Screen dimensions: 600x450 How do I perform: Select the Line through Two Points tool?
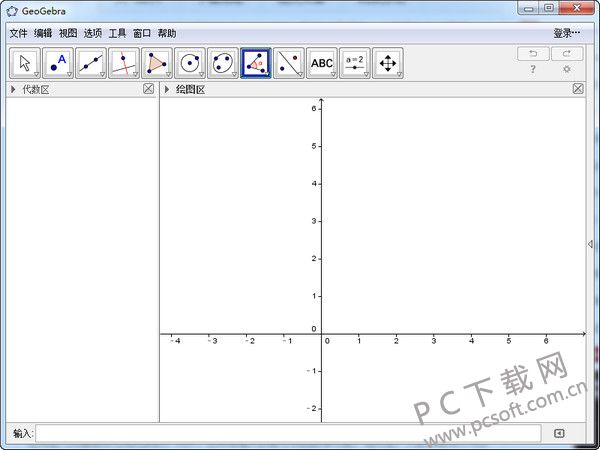[x=91, y=63]
